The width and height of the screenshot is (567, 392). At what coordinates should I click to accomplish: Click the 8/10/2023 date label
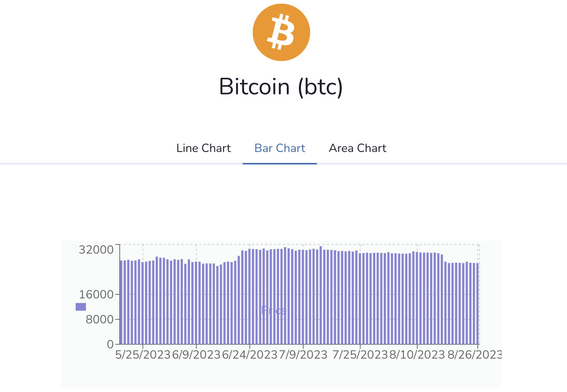pos(417,355)
